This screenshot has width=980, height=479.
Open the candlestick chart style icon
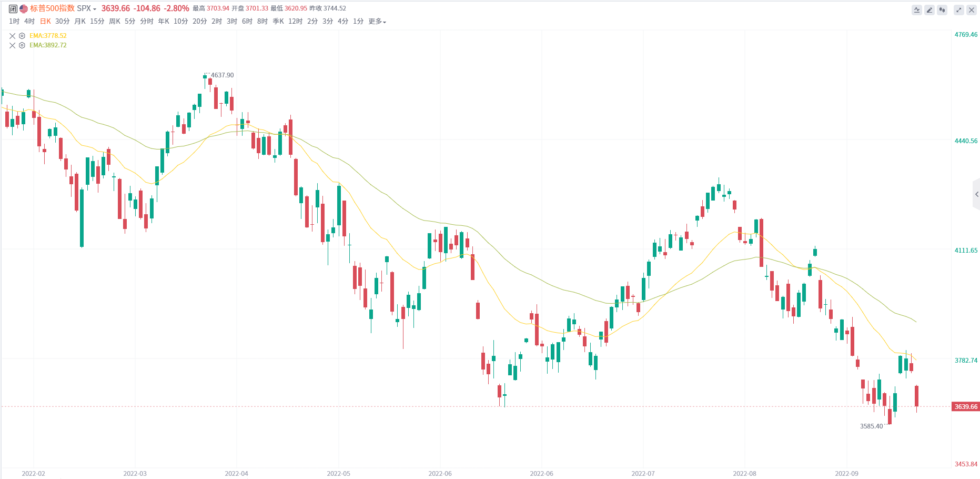point(942,9)
